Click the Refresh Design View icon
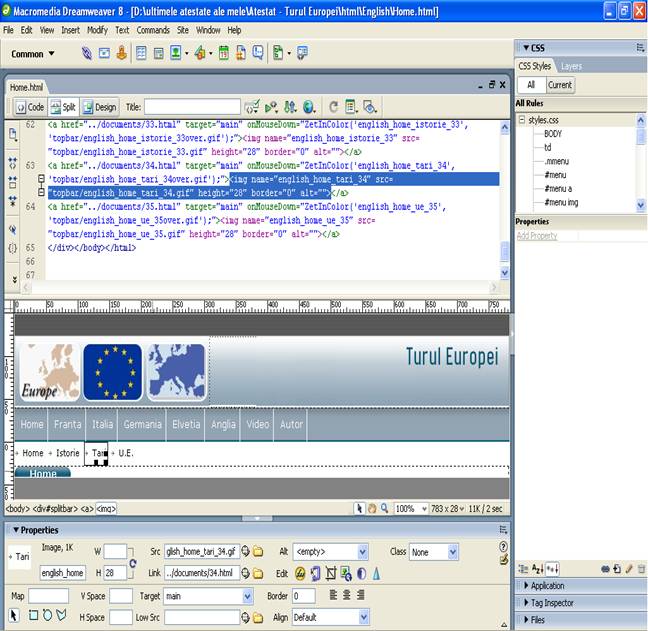 [333, 107]
